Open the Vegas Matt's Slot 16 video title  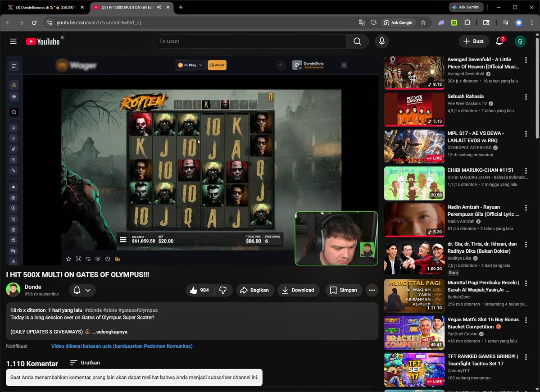tap(483, 323)
